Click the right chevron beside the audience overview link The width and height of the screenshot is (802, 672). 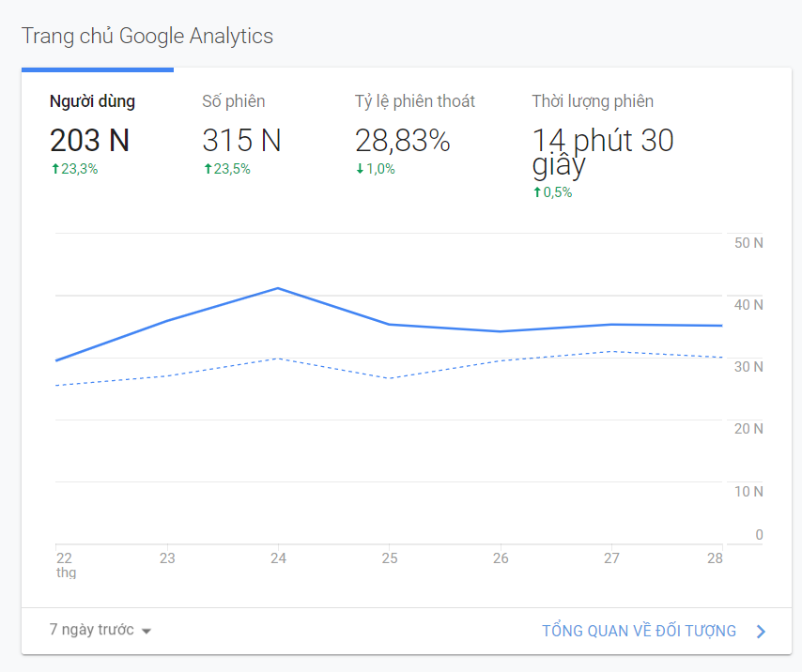[x=762, y=632]
